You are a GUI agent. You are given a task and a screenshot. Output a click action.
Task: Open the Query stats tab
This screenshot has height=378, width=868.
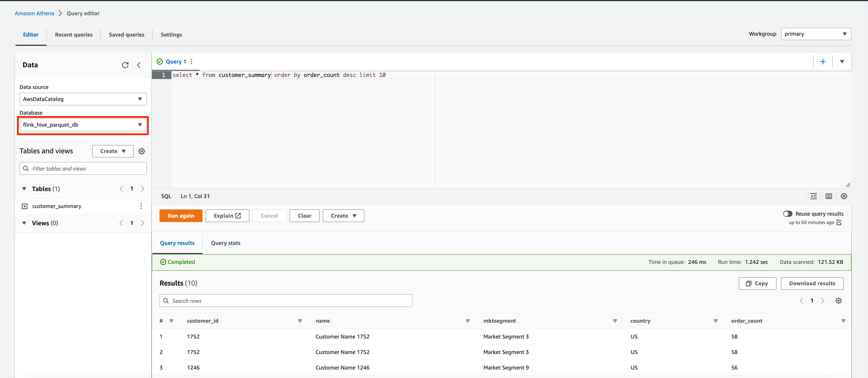pos(225,243)
